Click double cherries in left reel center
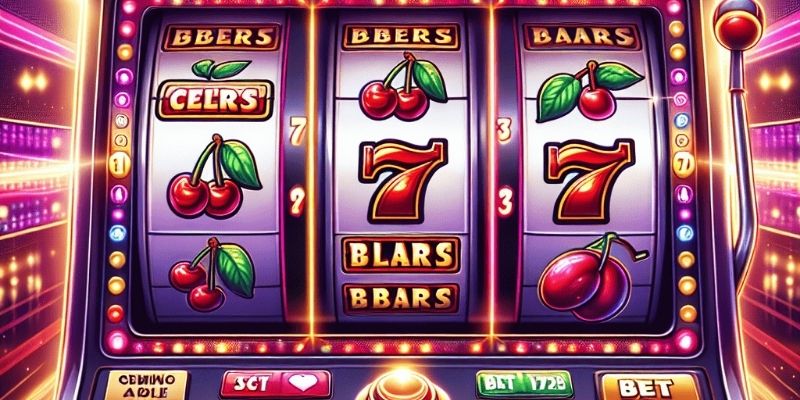 [x=215, y=177]
